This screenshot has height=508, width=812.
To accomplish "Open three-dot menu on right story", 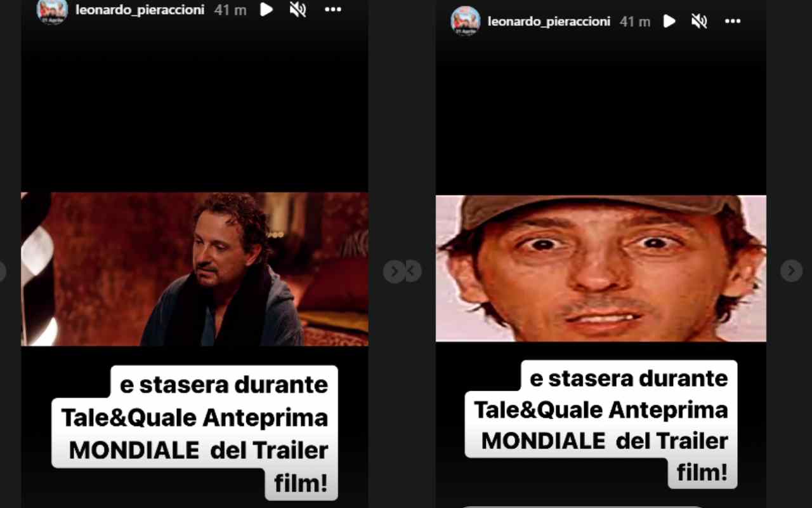I will pos(733,22).
